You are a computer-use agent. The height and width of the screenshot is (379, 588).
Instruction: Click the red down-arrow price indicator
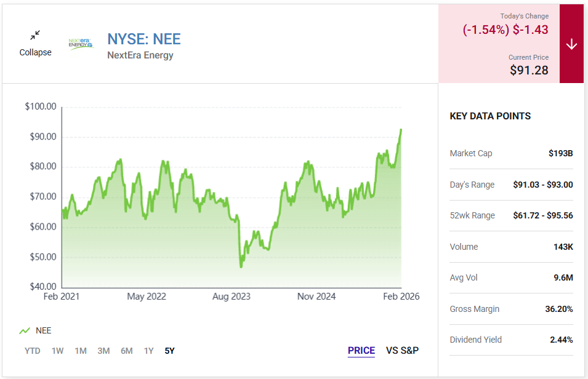571,44
